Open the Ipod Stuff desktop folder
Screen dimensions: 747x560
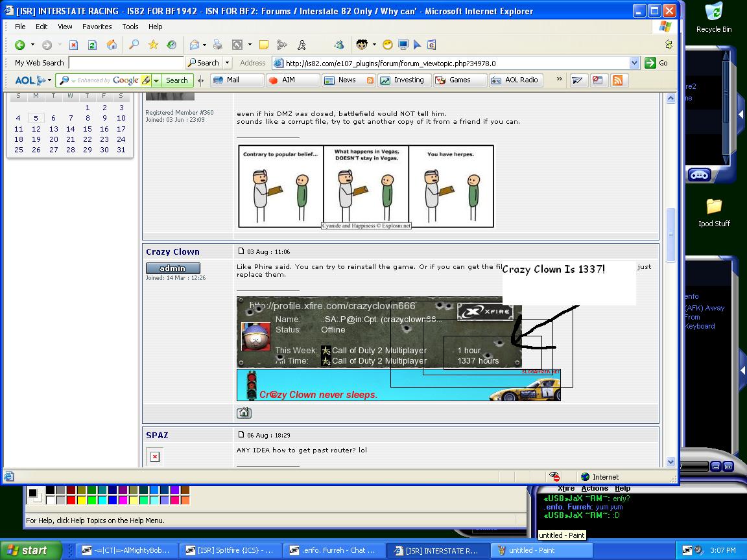[x=714, y=213]
